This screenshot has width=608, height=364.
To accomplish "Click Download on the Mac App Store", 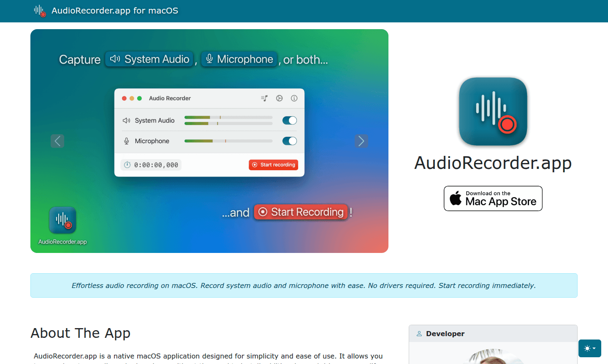I will [x=493, y=198].
